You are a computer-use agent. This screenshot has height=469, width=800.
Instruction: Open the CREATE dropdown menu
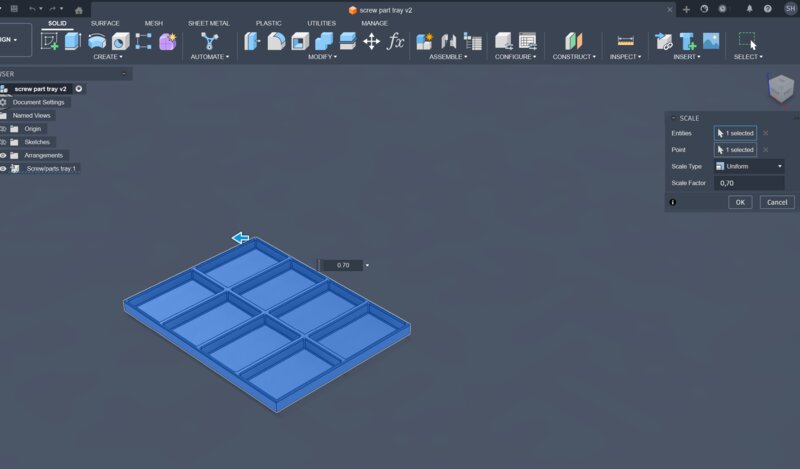108,57
